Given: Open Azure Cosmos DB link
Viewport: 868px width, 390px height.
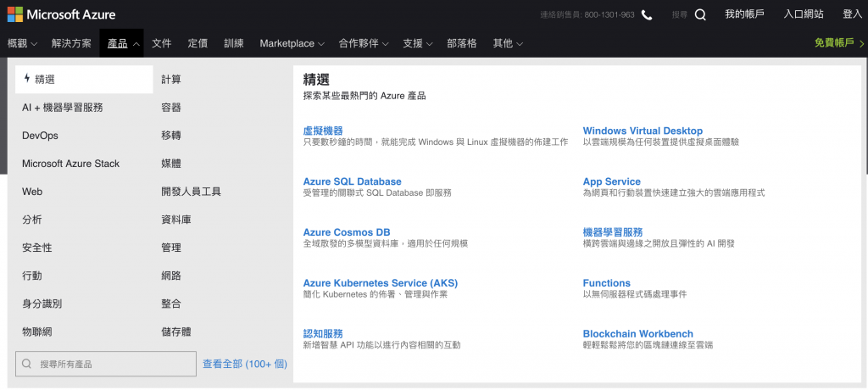Looking at the screenshot, I should pyautogui.click(x=347, y=232).
